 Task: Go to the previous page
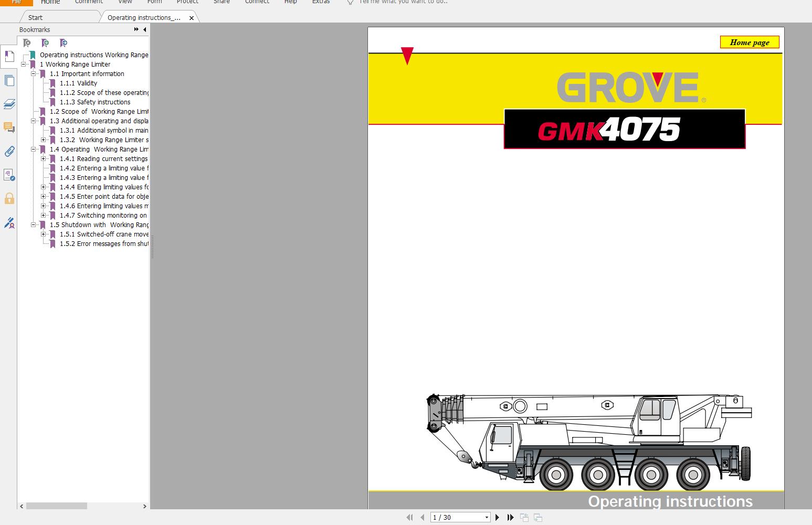click(422, 518)
